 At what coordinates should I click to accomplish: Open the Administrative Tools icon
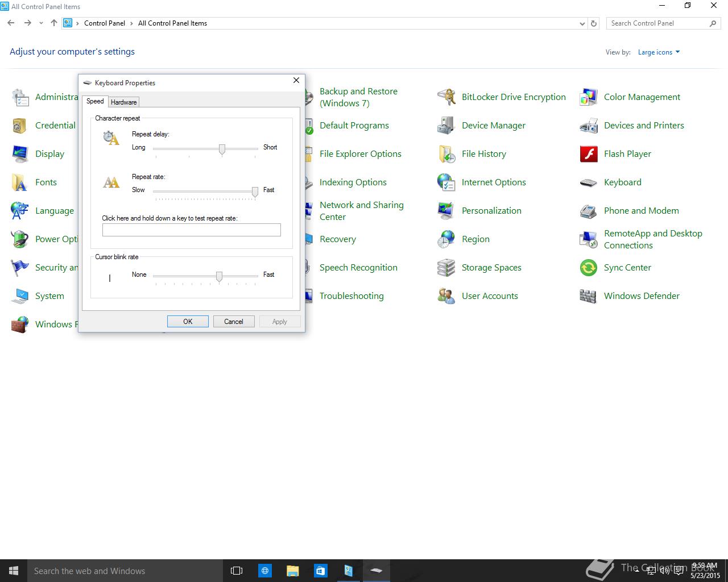click(x=19, y=97)
